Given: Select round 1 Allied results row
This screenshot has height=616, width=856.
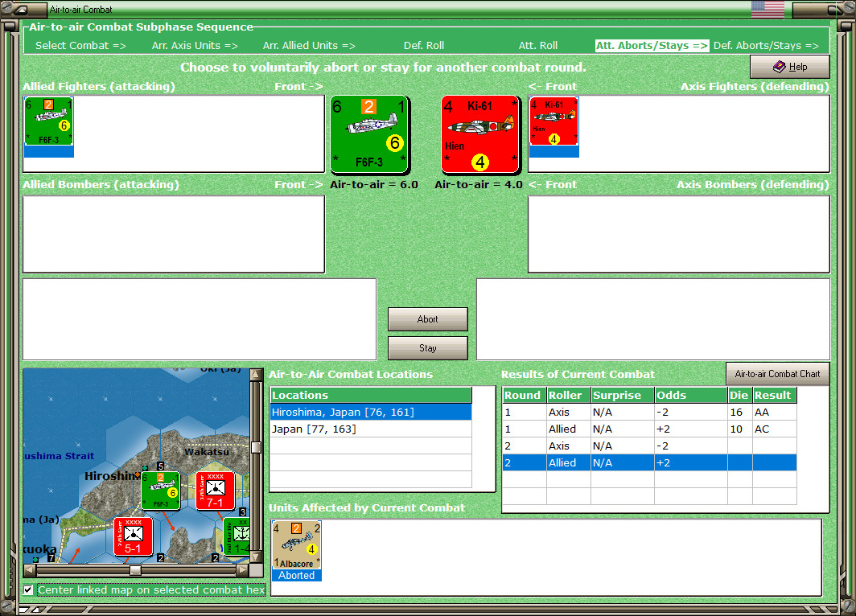Looking at the screenshot, I should (x=649, y=429).
